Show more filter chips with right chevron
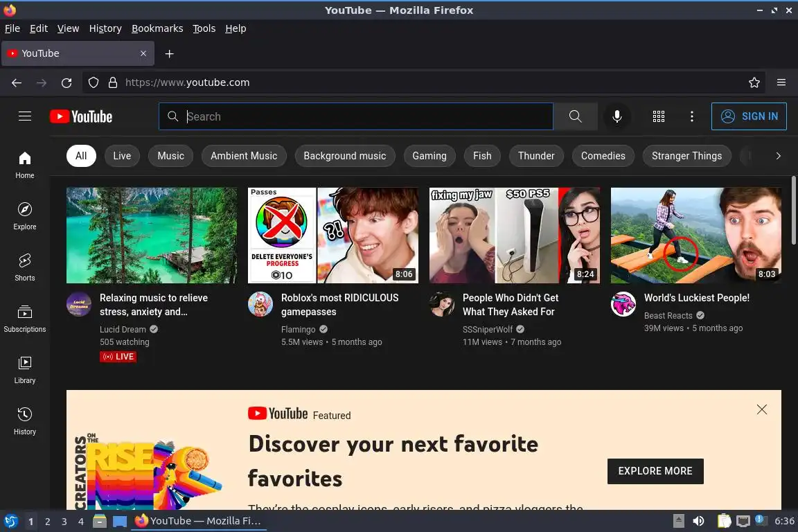798x532 pixels. (x=778, y=156)
